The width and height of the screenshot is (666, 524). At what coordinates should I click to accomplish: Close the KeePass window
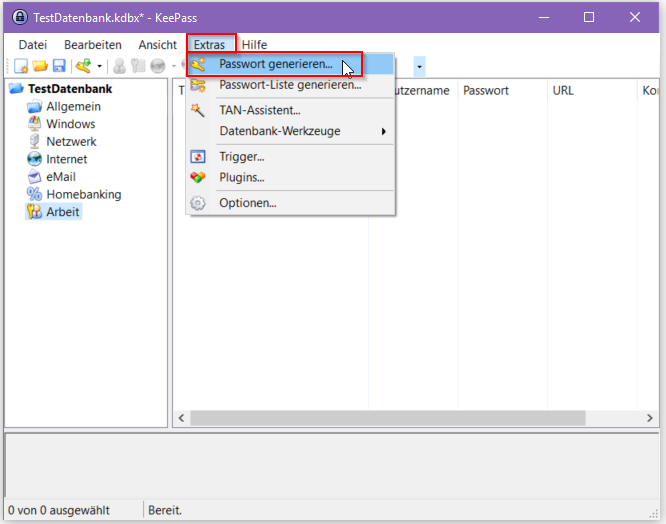tap(635, 17)
